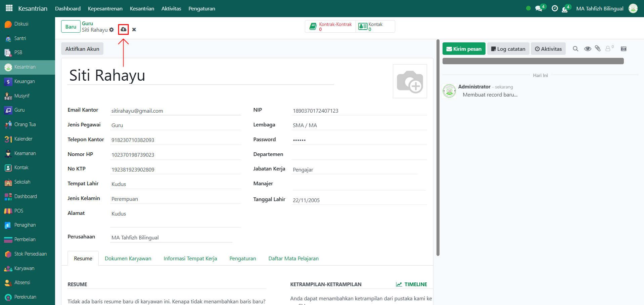
Task: Click the form's vertical scrollbar
Action: pos(438,148)
